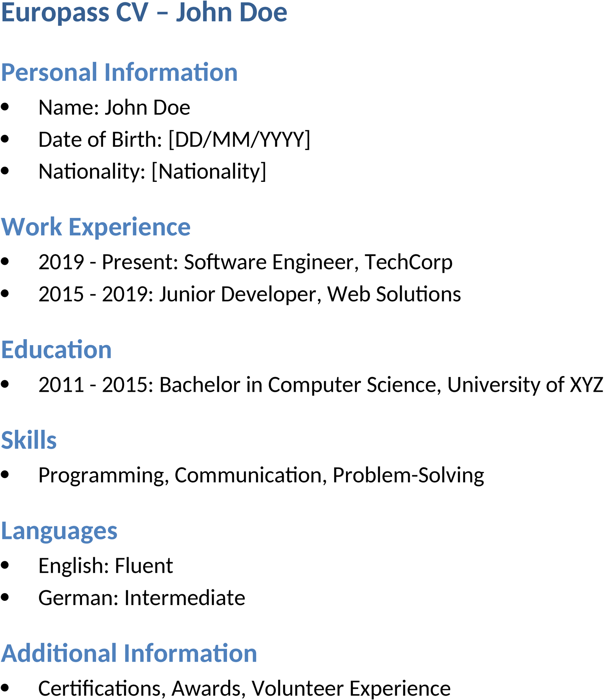Click the Education heading
This screenshot has height=700, width=604.
(x=57, y=350)
